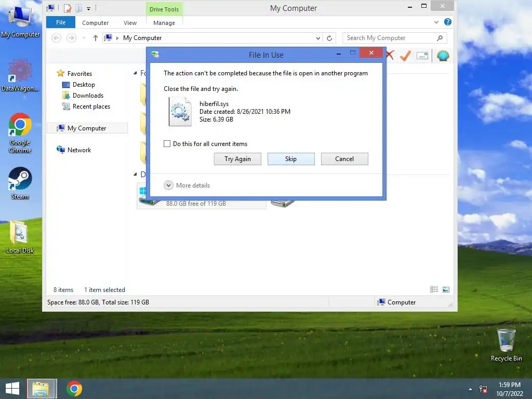Viewport: 532px width, 399px height.
Task: Click the blue Help question icon
Action: [x=448, y=22]
